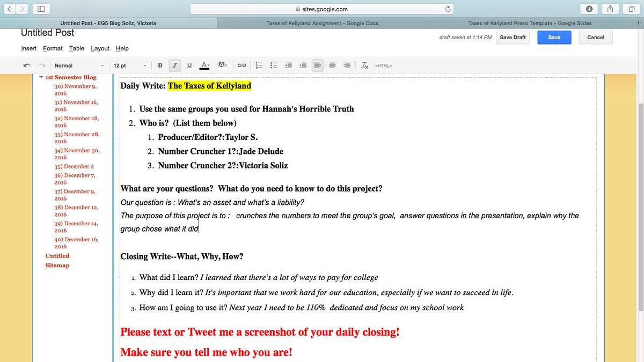Image resolution: width=644 pixels, height=362 pixels.
Task: Open the Insert menu
Action: 29,48
